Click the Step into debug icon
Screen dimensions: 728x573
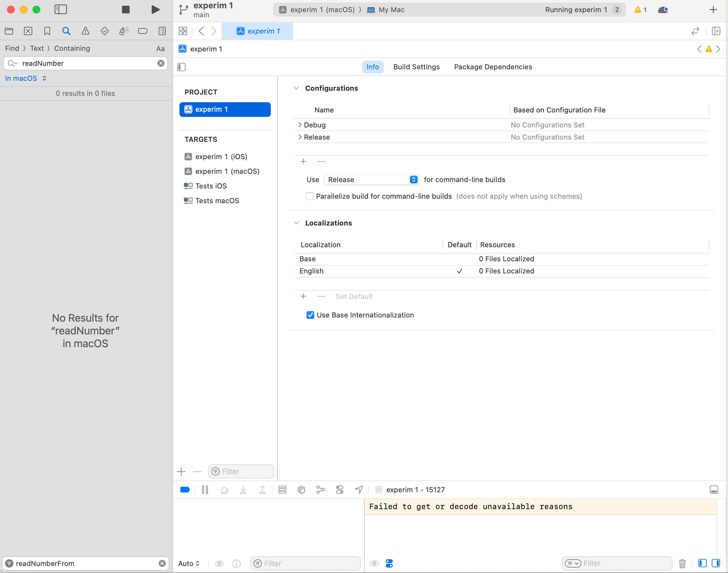243,490
